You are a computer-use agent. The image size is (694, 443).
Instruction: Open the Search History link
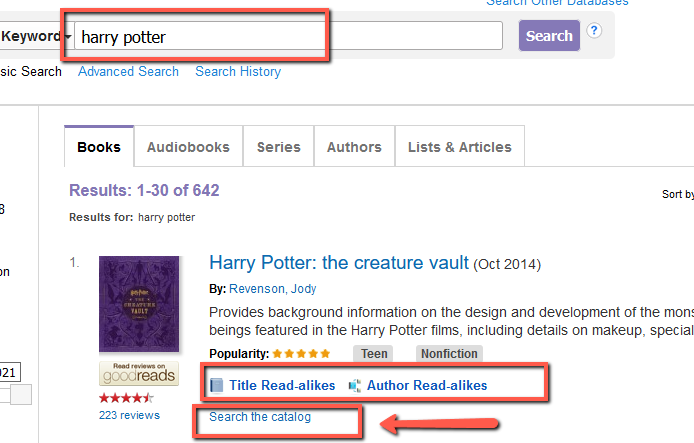(238, 71)
